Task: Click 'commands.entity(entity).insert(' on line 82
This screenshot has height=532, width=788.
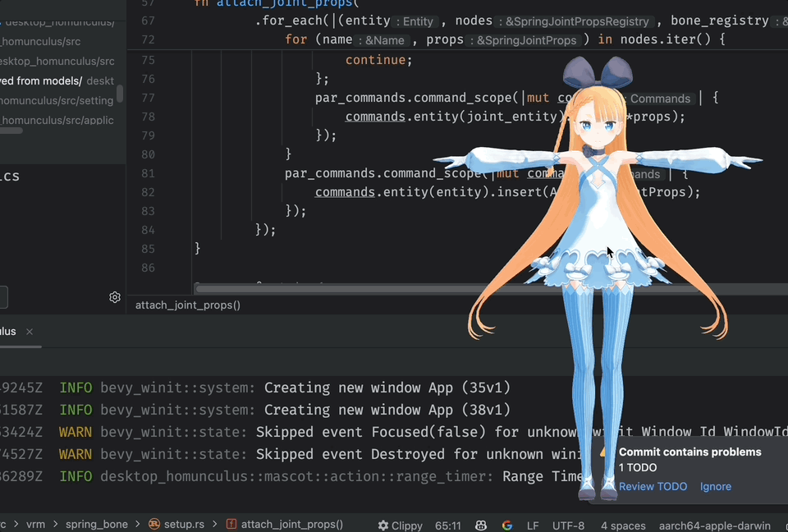Action: pos(431,192)
